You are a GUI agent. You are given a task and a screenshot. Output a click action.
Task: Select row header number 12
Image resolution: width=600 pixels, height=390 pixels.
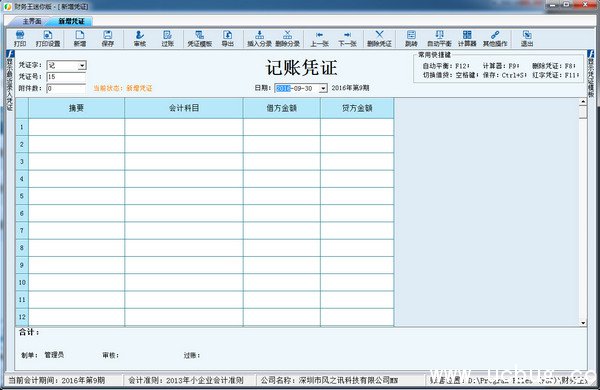(22, 317)
